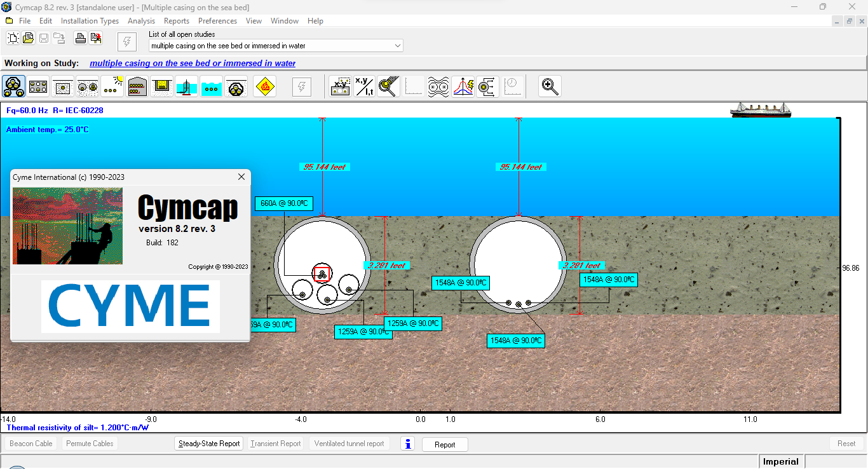Click the Report button
This screenshot has width=868, height=469.
click(445, 445)
